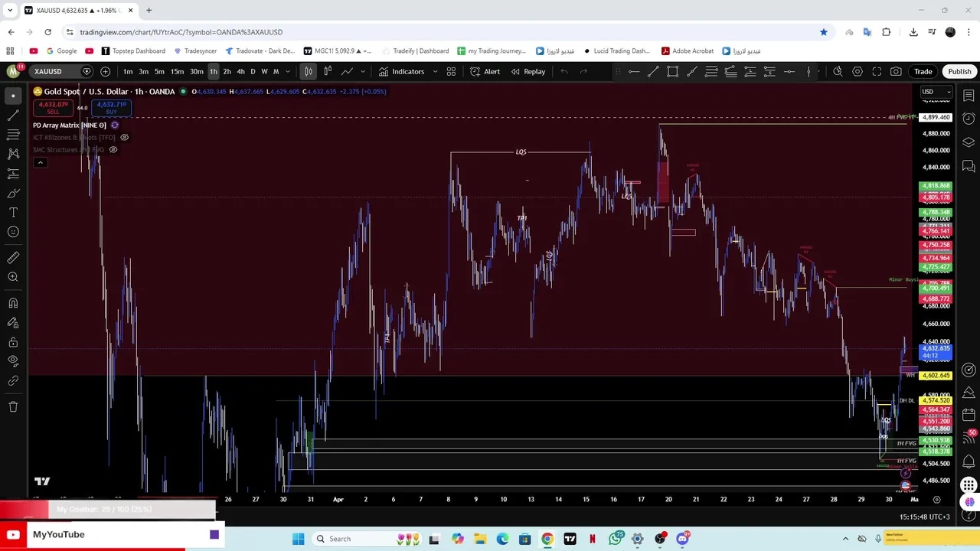Toggle lock all drawings
The height and width of the screenshot is (551, 980).
[13, 342]
